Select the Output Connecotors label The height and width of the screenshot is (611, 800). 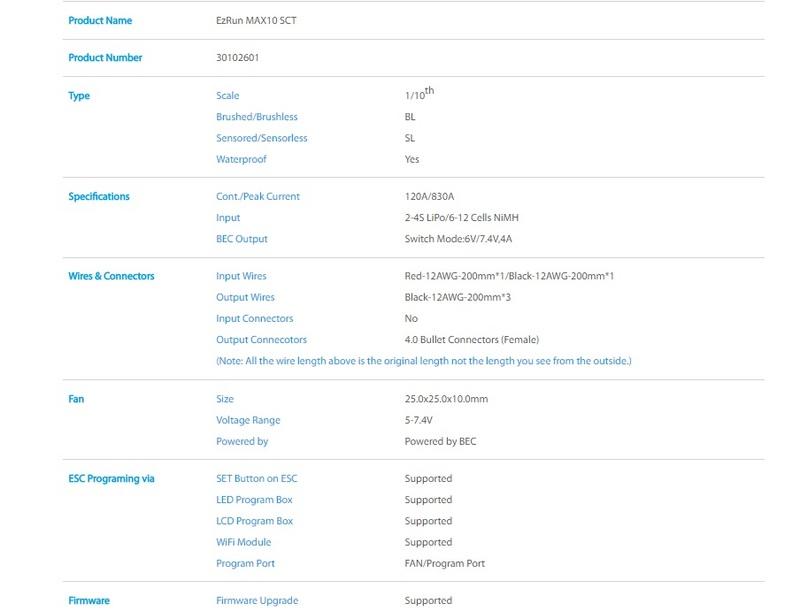pyautogui.click(x=261, y=340)
